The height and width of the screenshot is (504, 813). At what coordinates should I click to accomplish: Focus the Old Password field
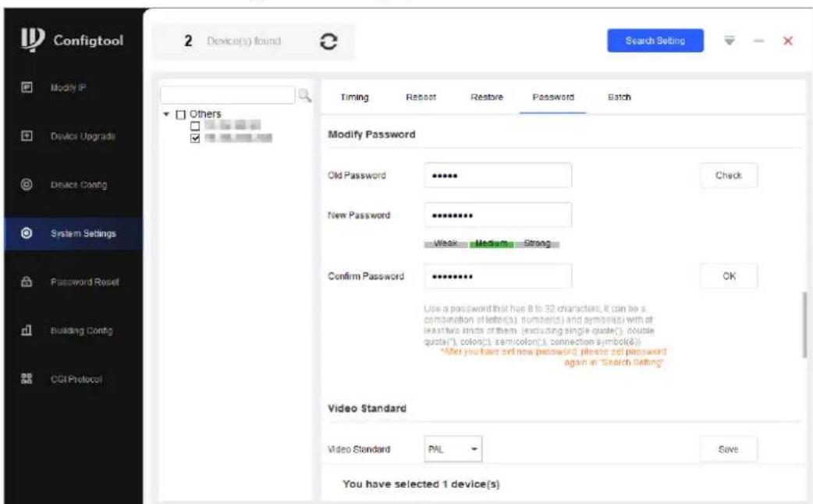[498, 176]
